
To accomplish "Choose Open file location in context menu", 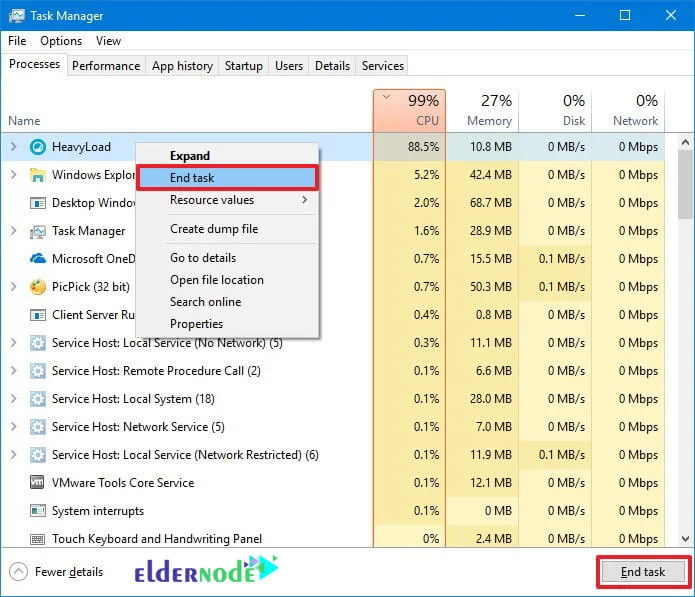I will pyautogui.click(x=216, y=280).
